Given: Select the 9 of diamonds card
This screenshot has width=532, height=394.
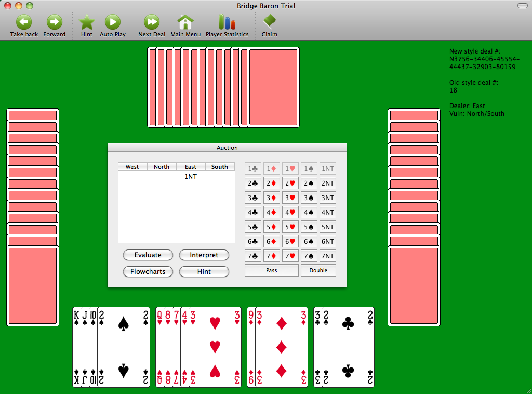Looking at the screenshot, I should pos(251,347).
